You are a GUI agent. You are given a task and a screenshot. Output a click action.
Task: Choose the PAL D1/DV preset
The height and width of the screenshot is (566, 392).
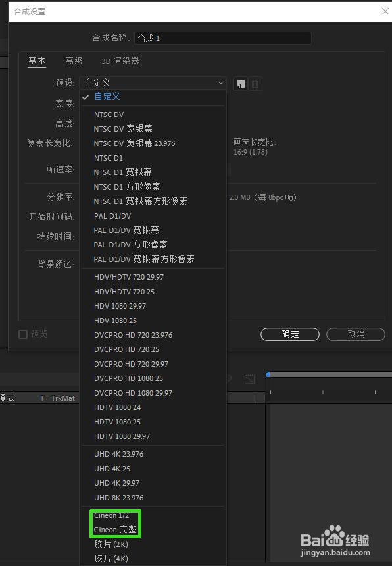(153, 216)
